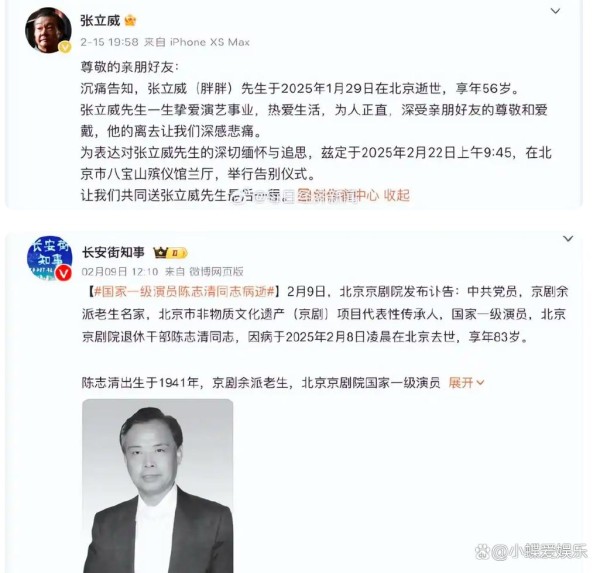This screenshot has width=600, height=573.
Task: Click the 2-15 19:58 post timestamp
Action: [x=109, y=42]
